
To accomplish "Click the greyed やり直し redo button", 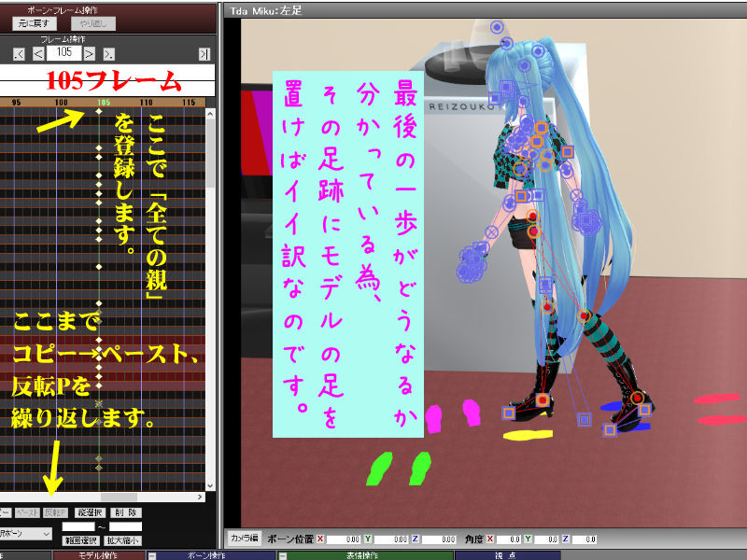I will 93,23.
